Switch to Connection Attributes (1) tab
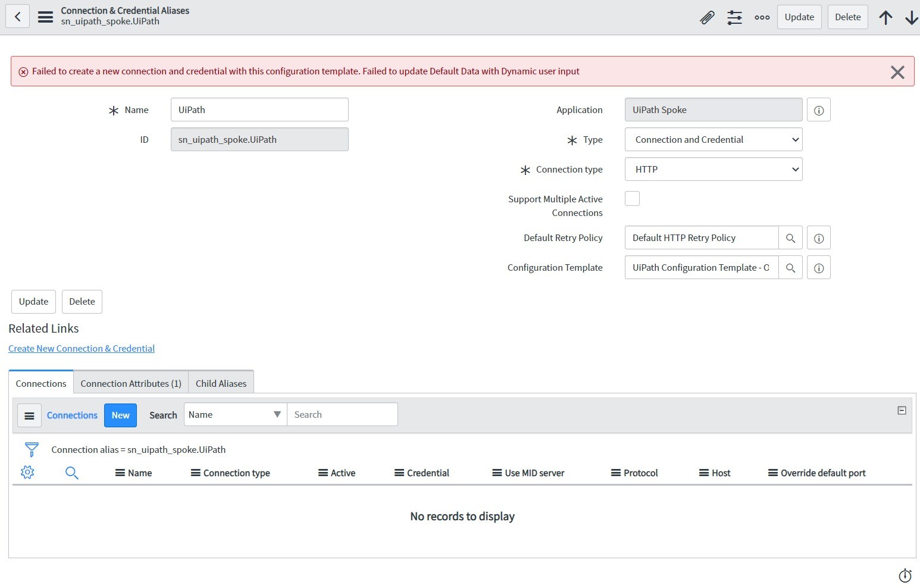The image size is (920, 588). 131,384
